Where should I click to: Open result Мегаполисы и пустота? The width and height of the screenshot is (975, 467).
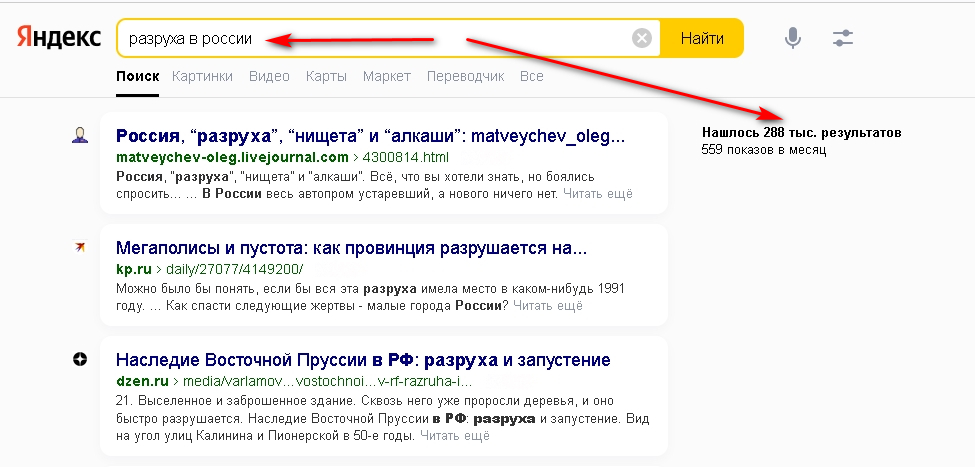pyautogui.click(x=351, y=249)
